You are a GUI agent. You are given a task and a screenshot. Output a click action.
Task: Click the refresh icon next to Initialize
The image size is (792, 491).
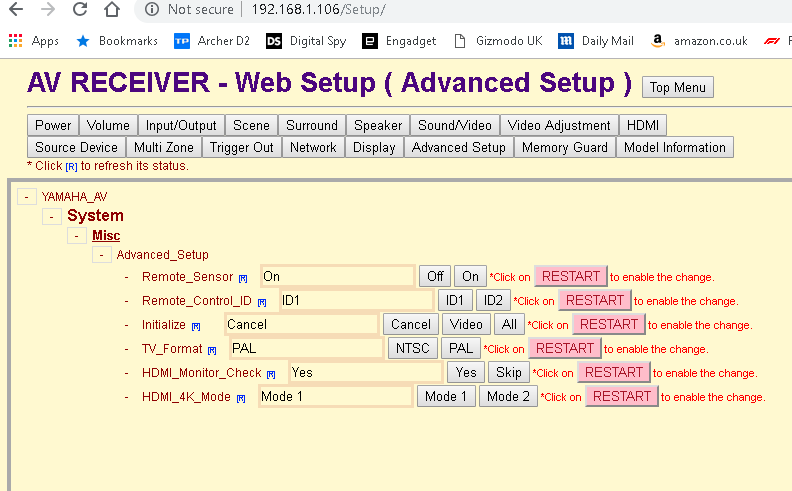click(196, 326)
